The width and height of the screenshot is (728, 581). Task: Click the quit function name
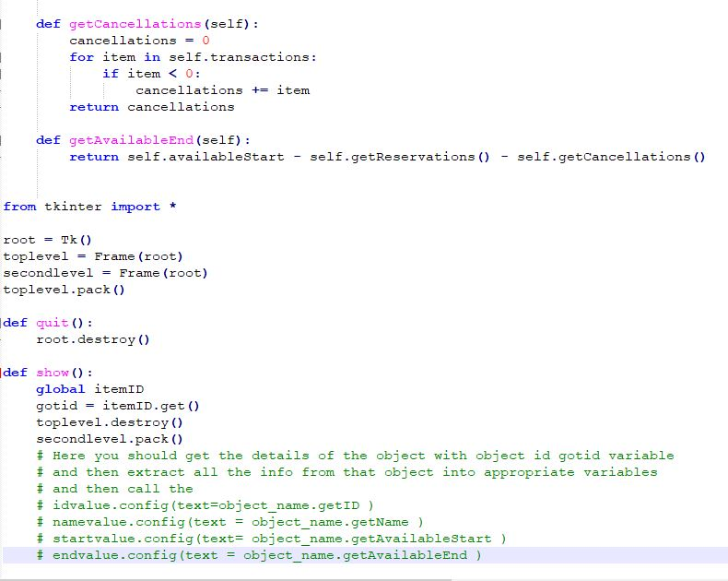[x=52, y=323]
